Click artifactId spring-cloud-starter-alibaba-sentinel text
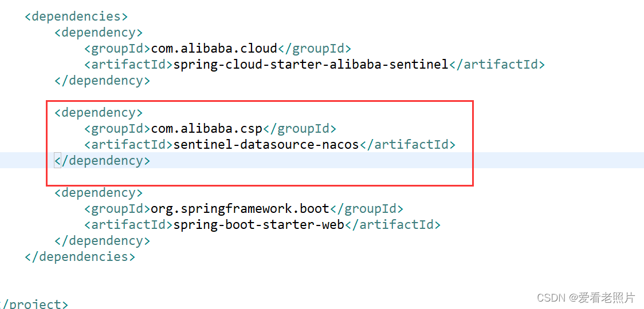 [311, 65]
